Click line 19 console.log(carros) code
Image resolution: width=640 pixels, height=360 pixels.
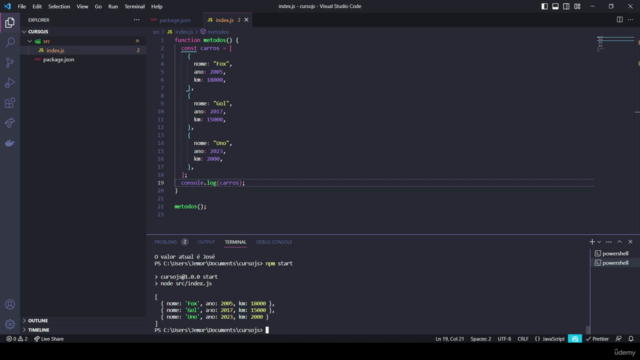click(213, 183)
